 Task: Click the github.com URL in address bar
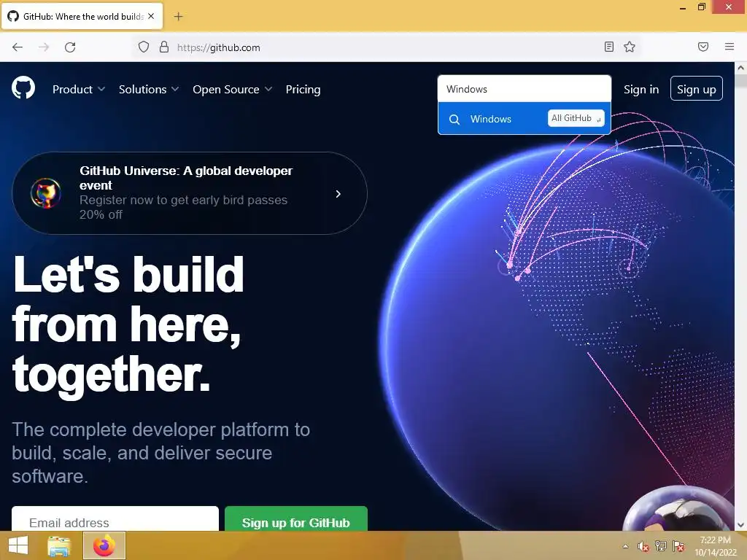coord(219,47)
